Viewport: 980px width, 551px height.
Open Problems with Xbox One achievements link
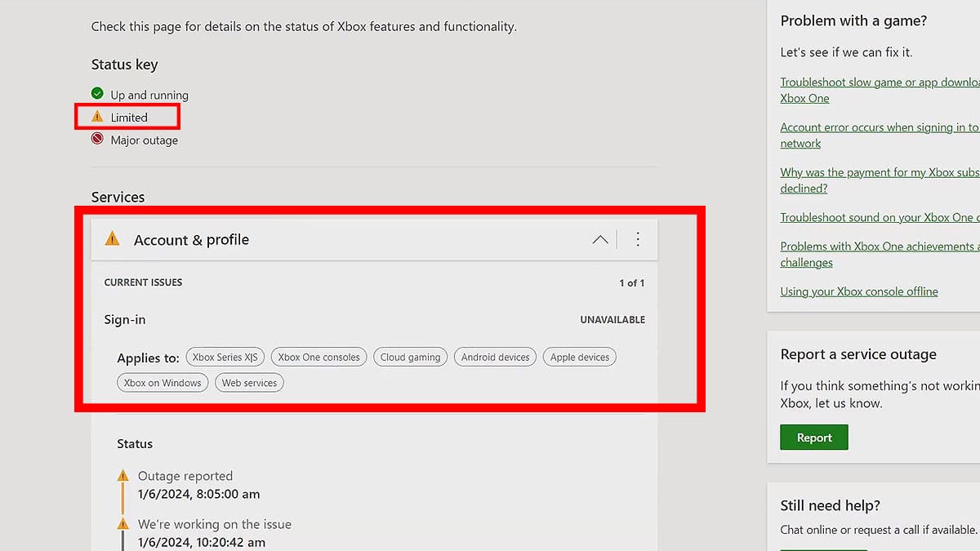(x=880, y=255)
